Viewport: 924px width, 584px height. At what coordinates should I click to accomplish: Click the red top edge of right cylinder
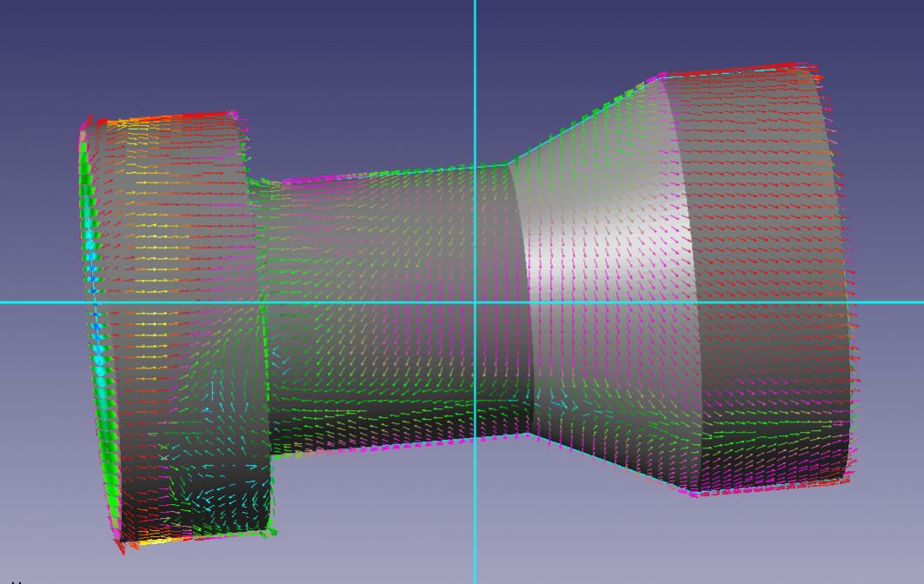(x=739, y=70)
